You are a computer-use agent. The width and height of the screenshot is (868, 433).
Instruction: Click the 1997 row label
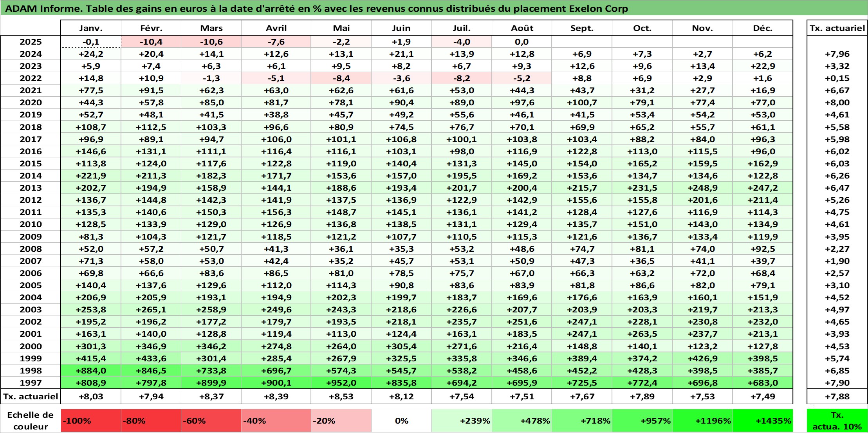[31, 382]
